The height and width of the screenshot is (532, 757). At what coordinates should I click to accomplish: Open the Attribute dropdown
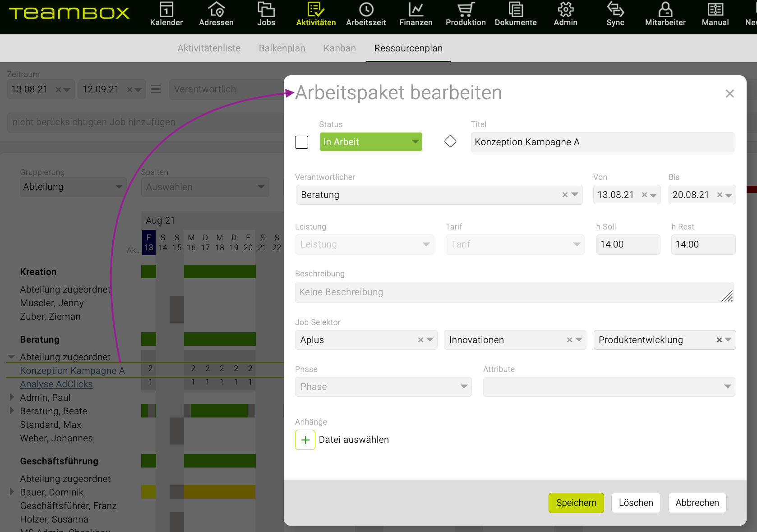[x=609, y=387]
